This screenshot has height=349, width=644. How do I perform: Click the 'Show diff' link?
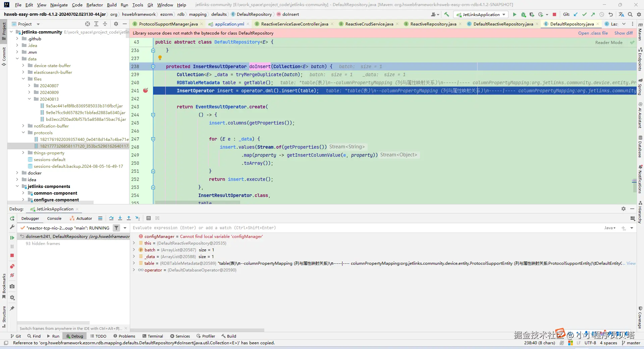[624, 33]
